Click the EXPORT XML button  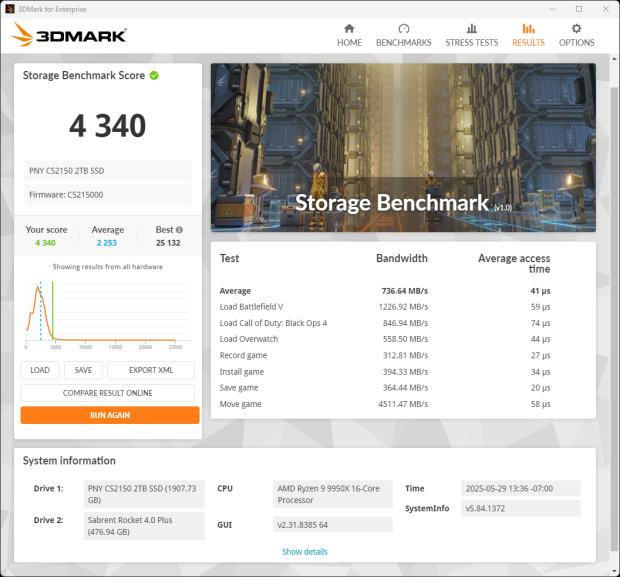pos(153,370)
